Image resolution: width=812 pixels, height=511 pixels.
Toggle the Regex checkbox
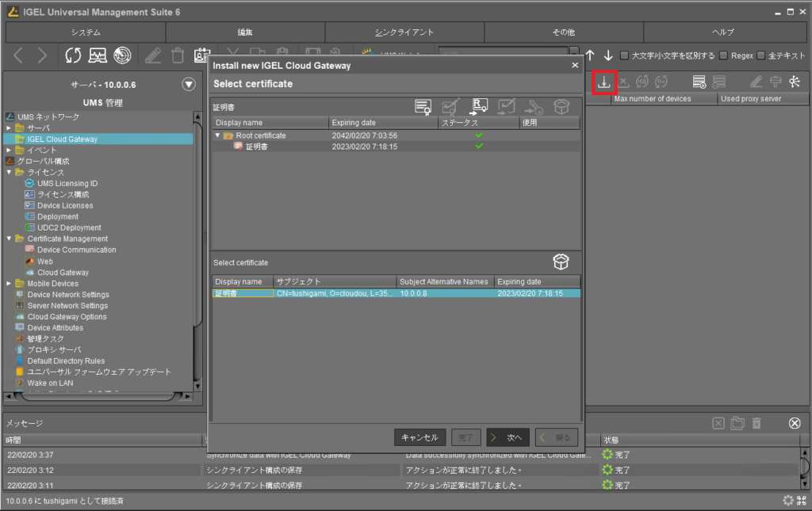tap(724, 55)
